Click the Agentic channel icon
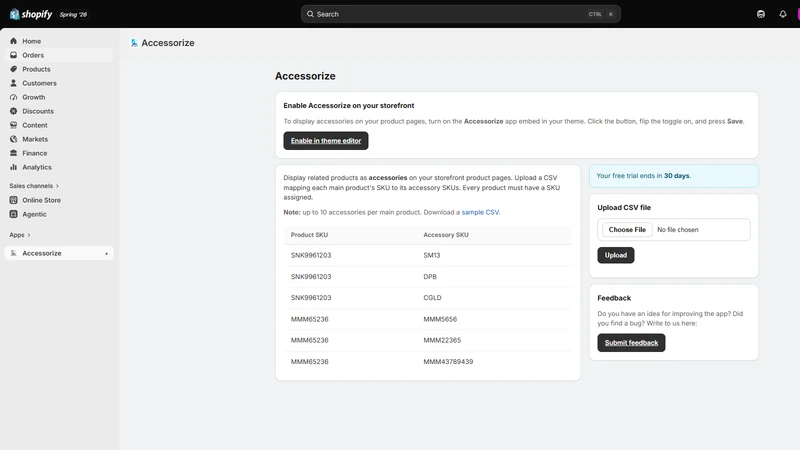Screen dimensions: 800x450 point(14,214)
